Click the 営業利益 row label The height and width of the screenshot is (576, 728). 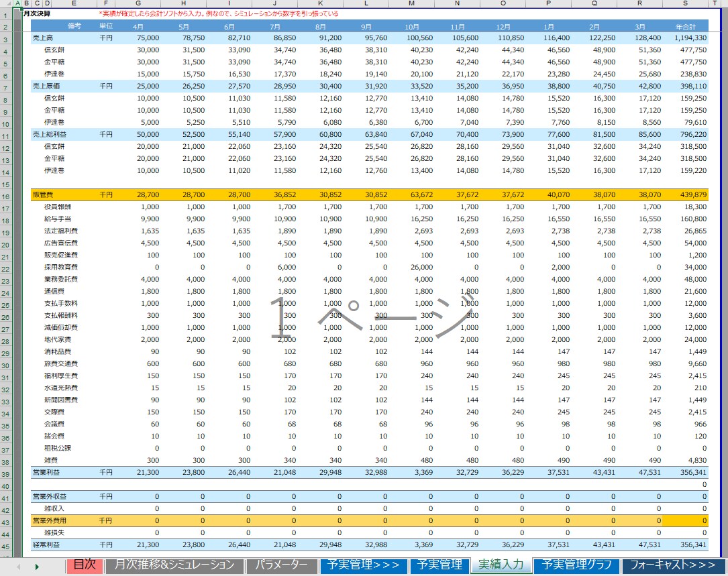pos(46,473)
